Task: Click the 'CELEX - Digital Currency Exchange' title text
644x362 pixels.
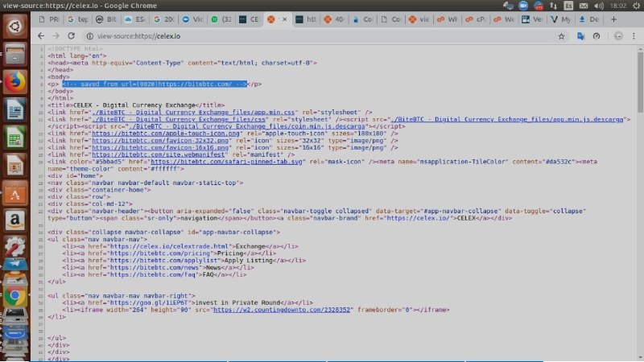Action: coord(134,105)
